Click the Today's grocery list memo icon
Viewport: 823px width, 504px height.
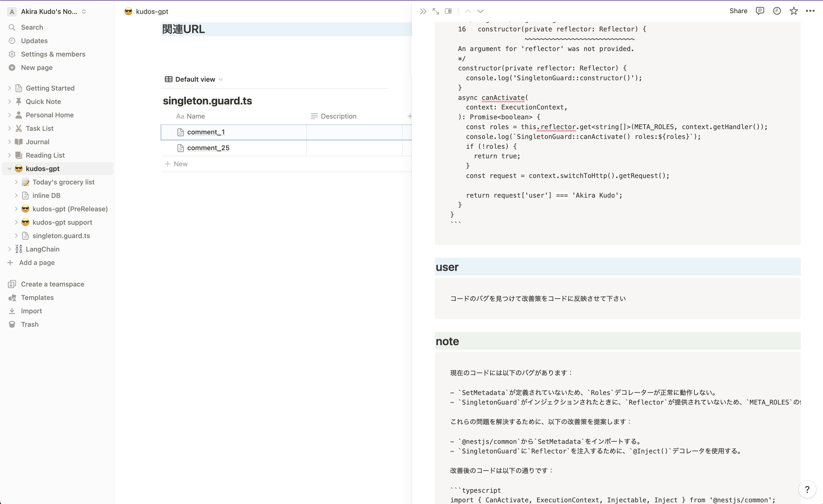click(25, 182)
